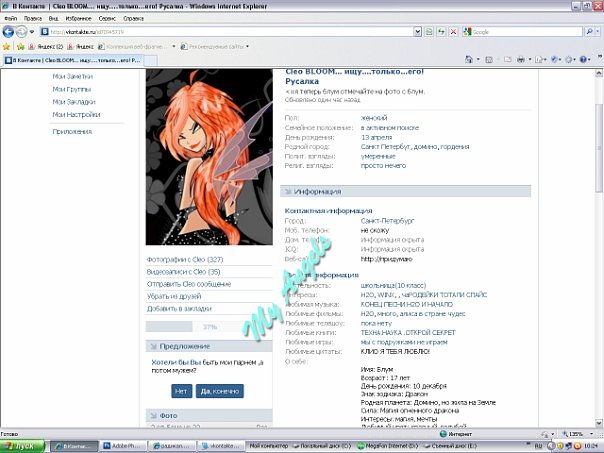Click the RU language indicator in tray

click(539, 446)
